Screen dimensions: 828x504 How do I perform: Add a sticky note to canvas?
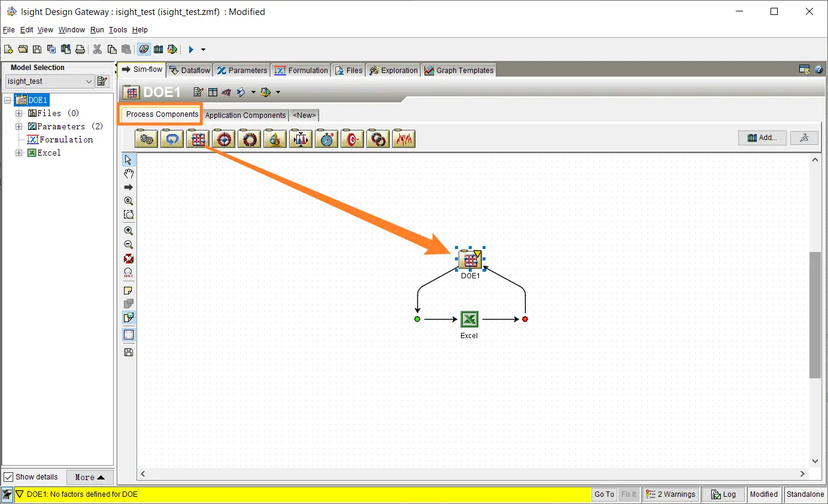pyautogui.click(x=129, y=290)
